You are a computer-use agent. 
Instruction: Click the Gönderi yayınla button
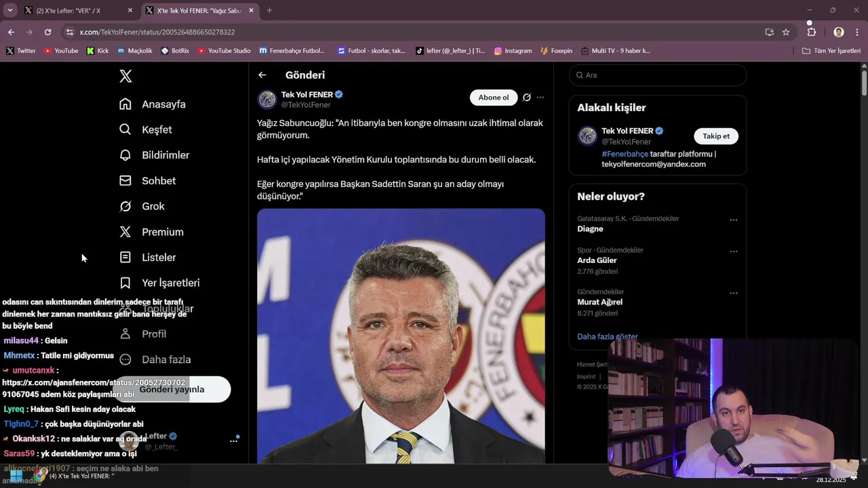[172, 389]
